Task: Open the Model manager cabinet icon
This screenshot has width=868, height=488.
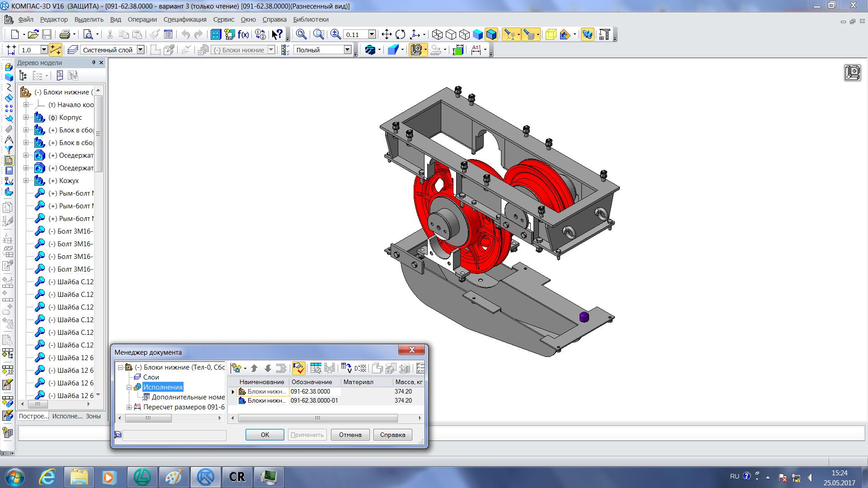Action: click(x=216, y=34)
